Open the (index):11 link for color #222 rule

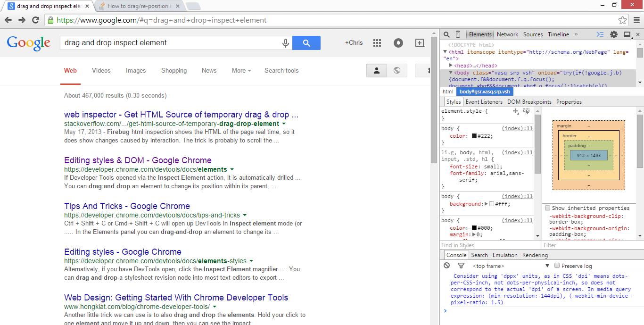coord(517,128)
